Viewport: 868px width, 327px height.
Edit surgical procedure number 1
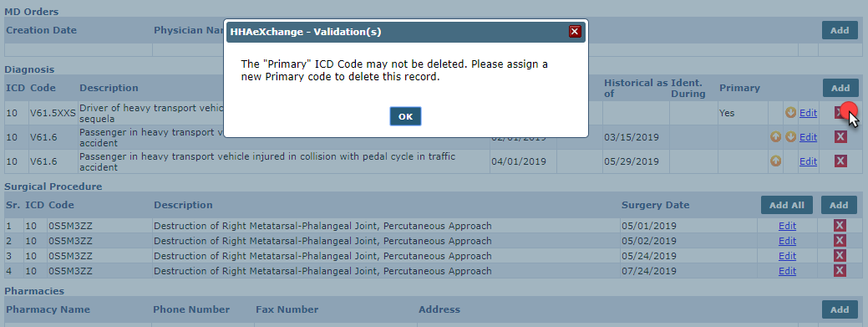tap(787, 226)
